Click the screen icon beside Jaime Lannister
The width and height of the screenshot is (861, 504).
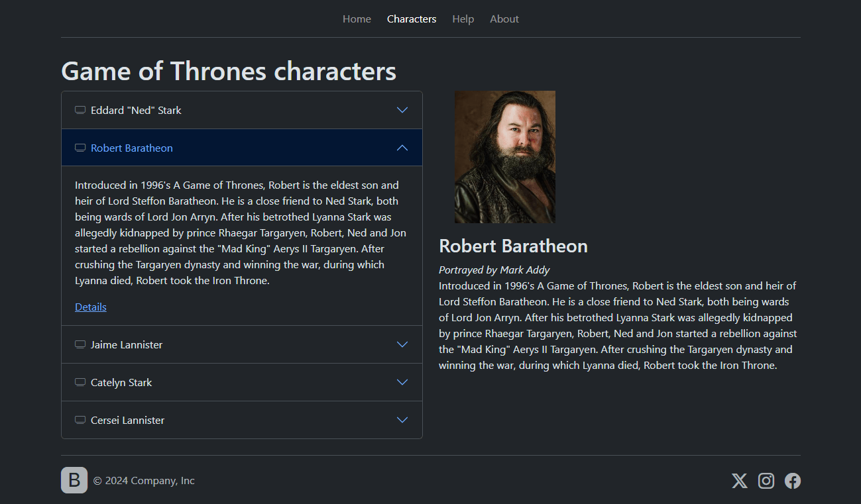point(80,344)
